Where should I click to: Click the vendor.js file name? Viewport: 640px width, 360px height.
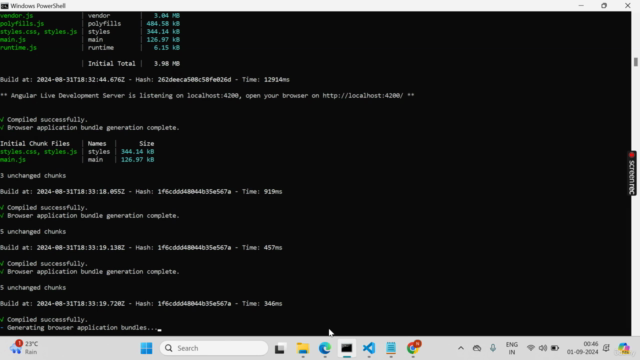[x=16, y=16]
